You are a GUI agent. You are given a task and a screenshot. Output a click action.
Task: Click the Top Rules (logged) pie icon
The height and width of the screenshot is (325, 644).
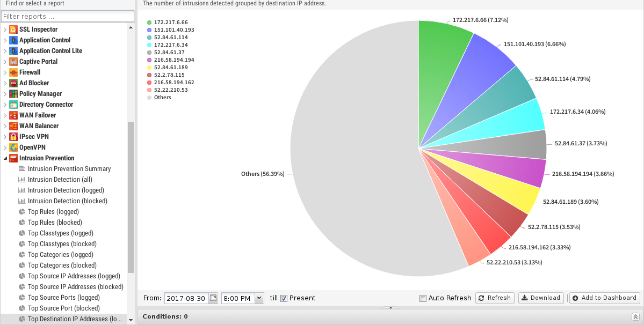click(22, 211)
